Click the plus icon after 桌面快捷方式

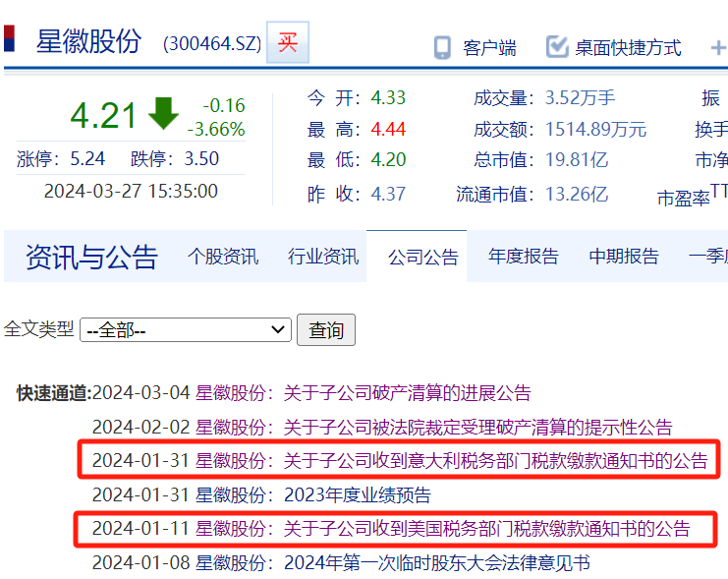[x=718, y=48]
